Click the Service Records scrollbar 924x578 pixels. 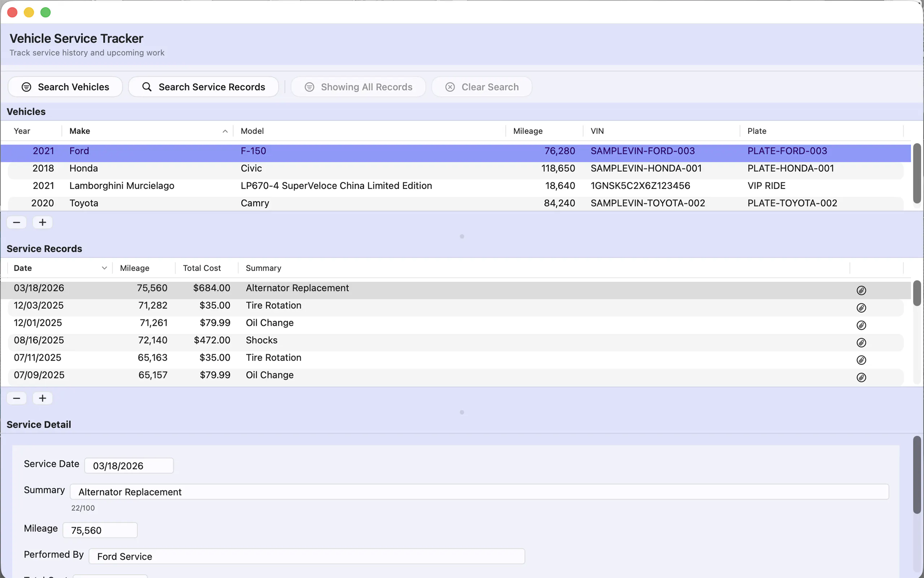tap(917, 293)
